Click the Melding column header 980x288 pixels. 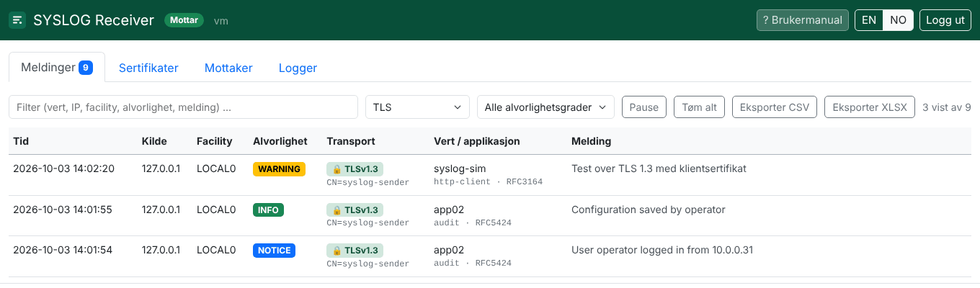591,141
